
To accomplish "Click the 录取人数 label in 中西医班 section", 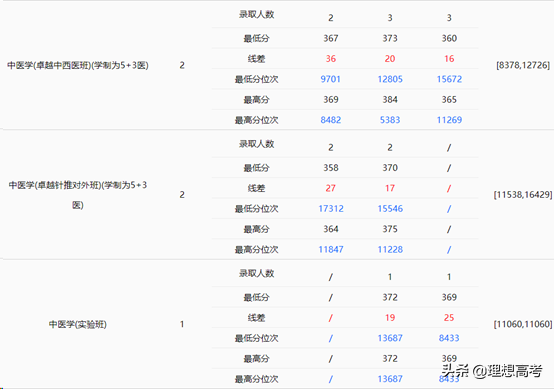I will pos(257,14).
